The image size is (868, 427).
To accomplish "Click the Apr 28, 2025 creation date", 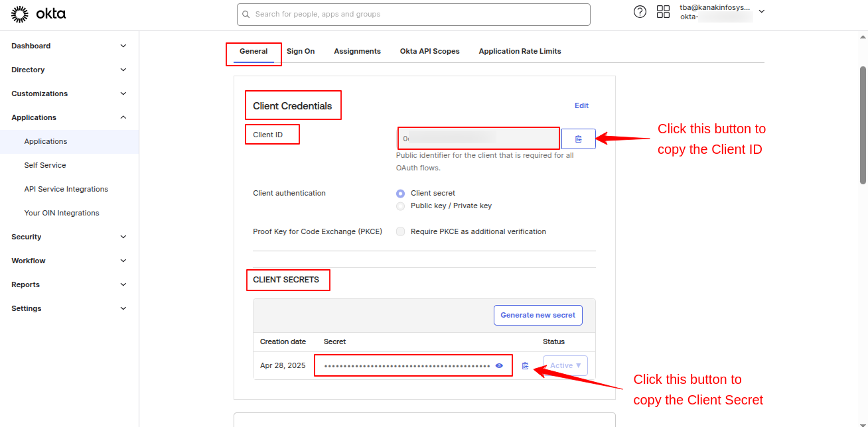I will pos(283,365).
